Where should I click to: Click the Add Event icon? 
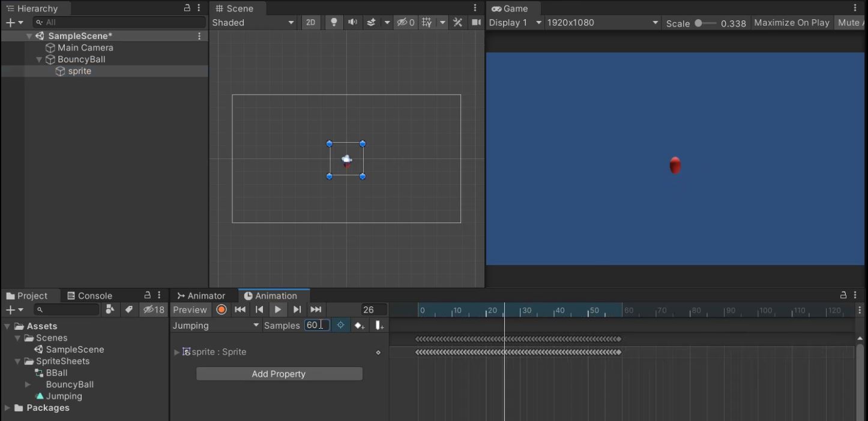tap(379, 326)
